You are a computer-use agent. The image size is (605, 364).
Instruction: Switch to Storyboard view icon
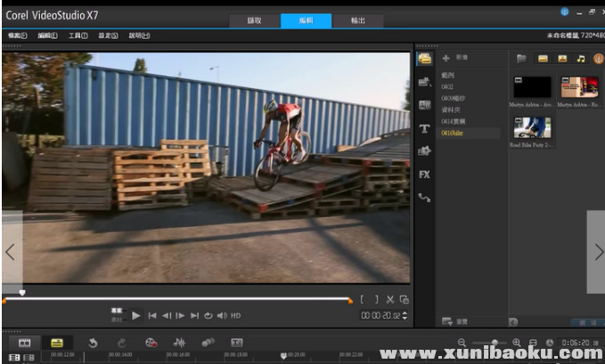tap(25, 343)
